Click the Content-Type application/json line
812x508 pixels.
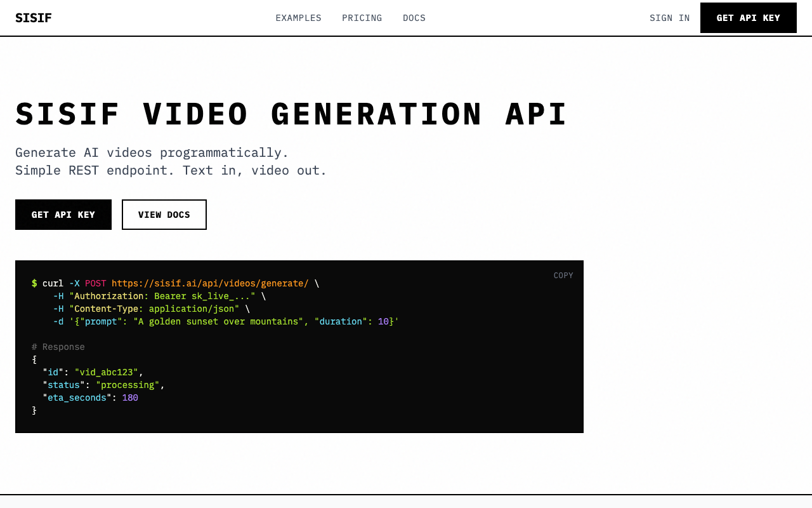coord(154,309)
